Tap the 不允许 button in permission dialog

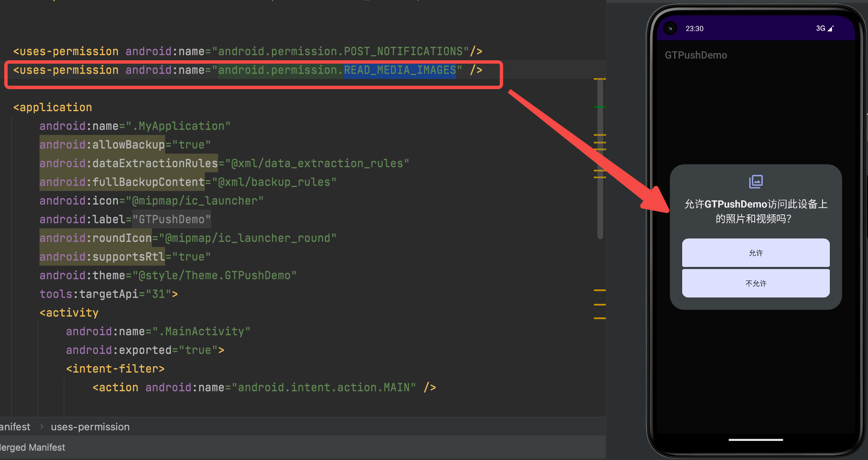click(756, 283)
